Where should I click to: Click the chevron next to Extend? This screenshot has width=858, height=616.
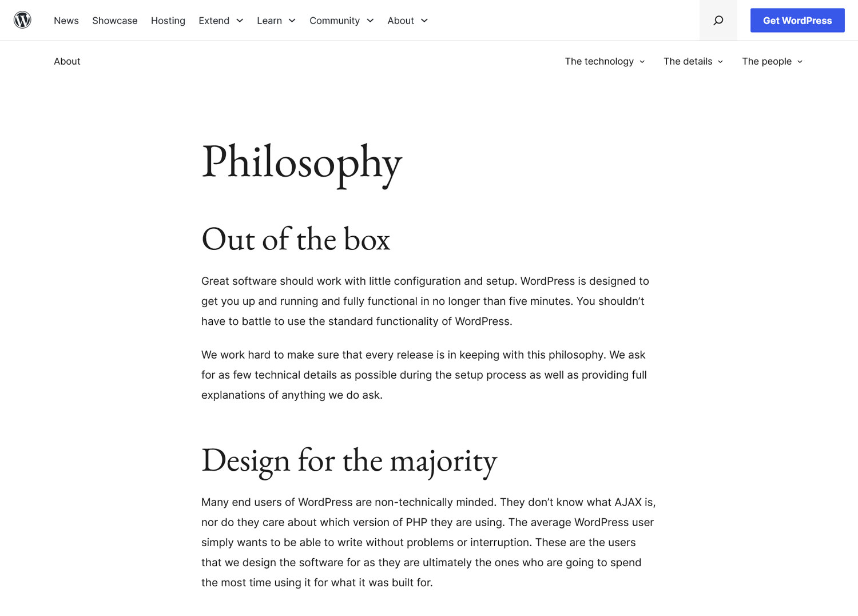[240, 21]
